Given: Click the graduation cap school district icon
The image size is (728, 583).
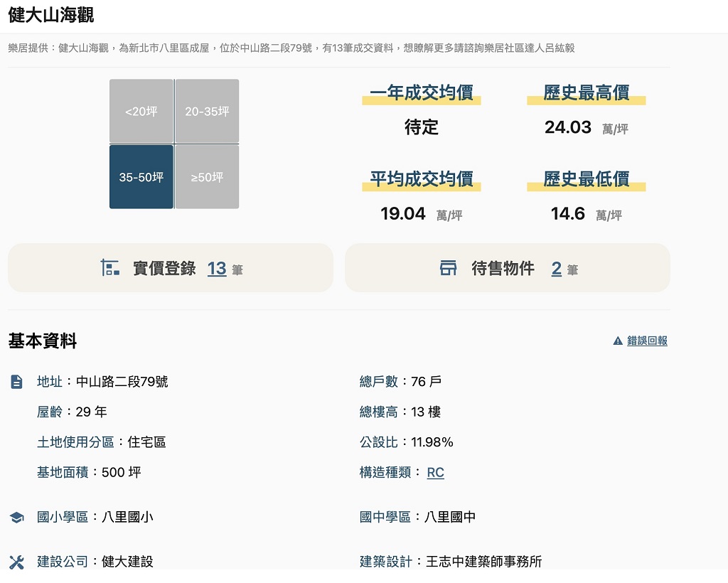Looking at the screenshot, I should (17, 518).
